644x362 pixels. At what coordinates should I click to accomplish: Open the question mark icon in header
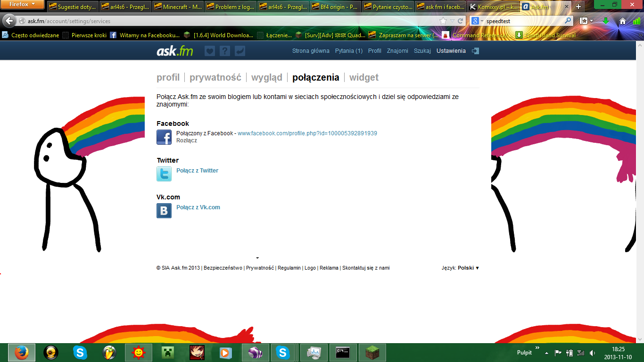(x=225, y=51)
